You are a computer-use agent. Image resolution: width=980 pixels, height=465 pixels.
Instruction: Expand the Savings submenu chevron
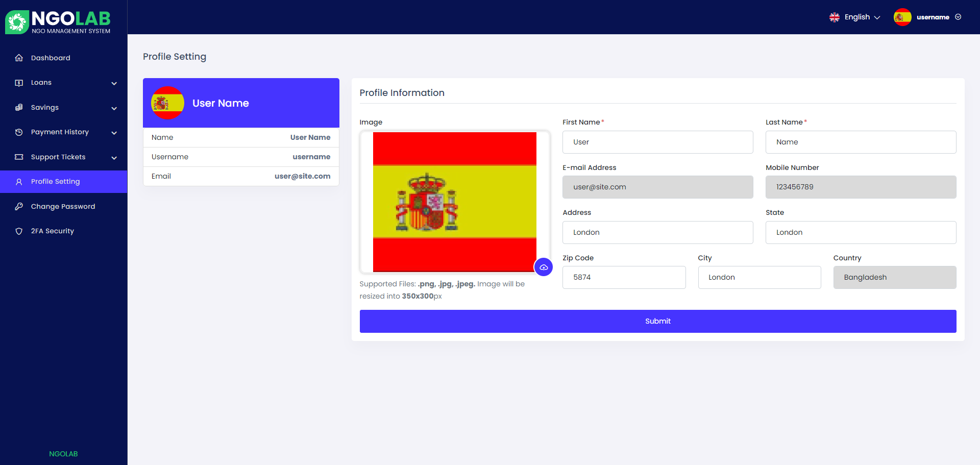(x=114, y=108)
